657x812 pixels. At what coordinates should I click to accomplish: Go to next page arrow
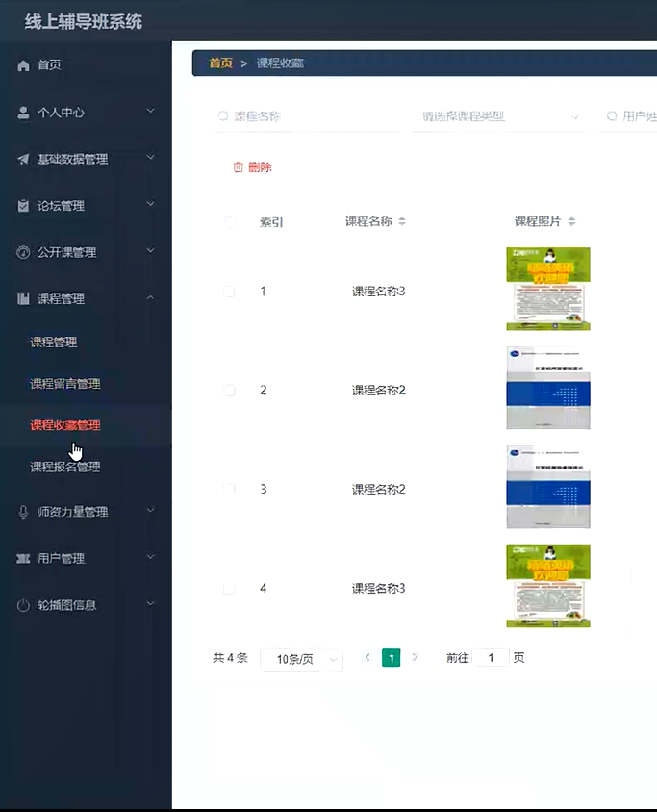point(415,658)
